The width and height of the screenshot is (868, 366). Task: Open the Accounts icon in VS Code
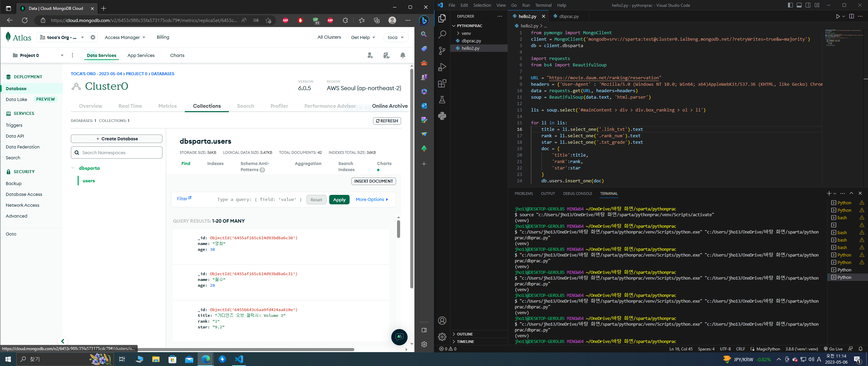pos(442,321)
